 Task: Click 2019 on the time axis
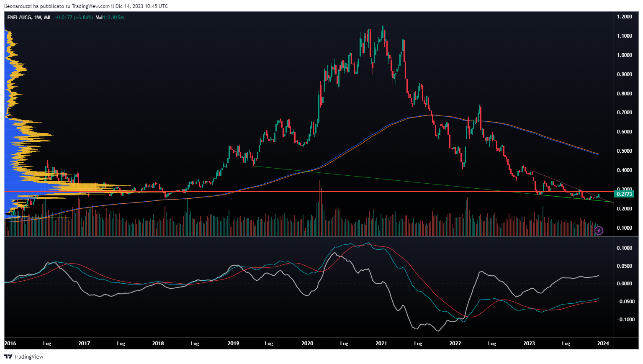click(x=233, y=343)
